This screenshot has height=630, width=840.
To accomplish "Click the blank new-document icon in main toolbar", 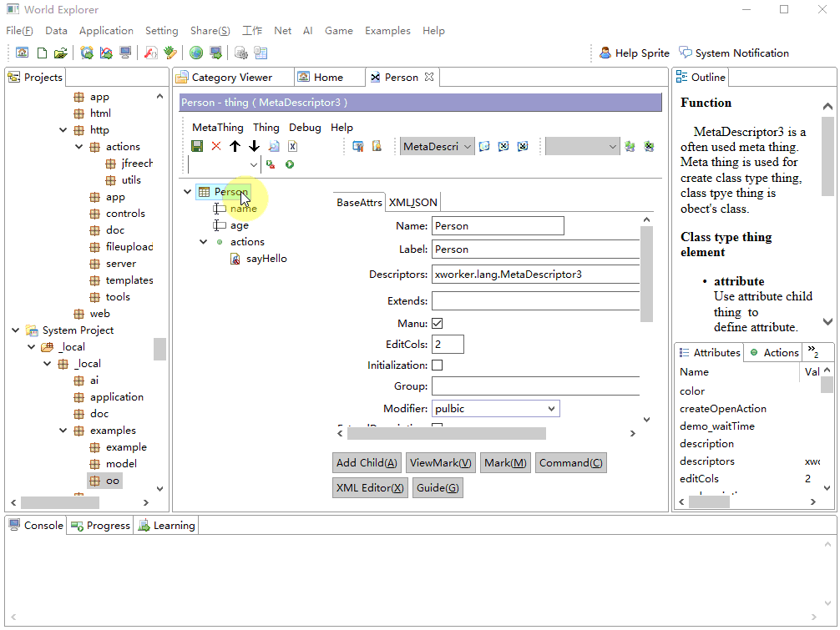I will (42, 53).
